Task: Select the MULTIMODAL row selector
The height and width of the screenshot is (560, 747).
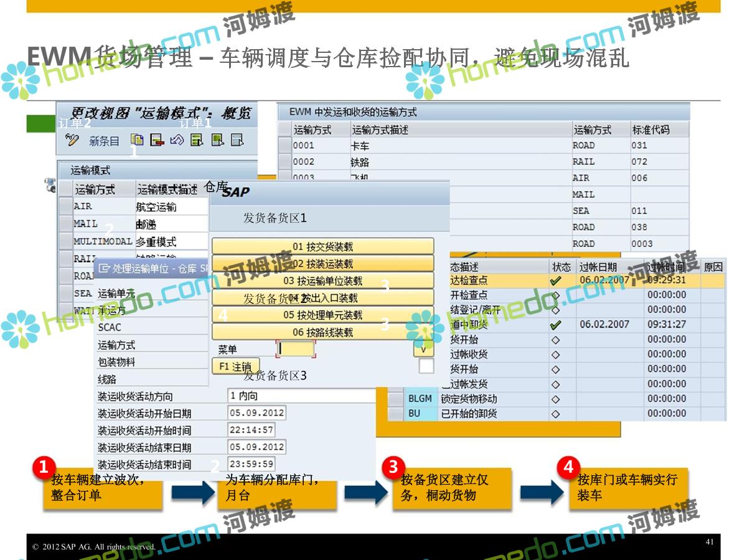Action: 65,241
